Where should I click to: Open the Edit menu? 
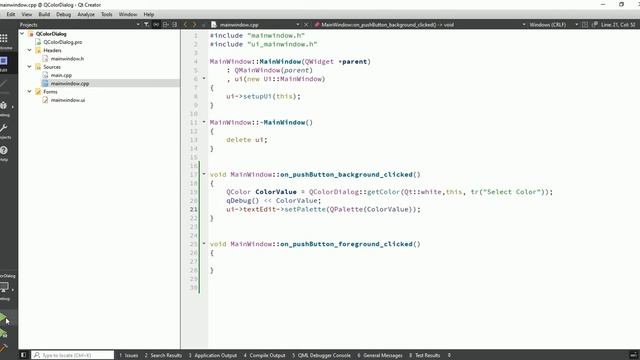11,14
